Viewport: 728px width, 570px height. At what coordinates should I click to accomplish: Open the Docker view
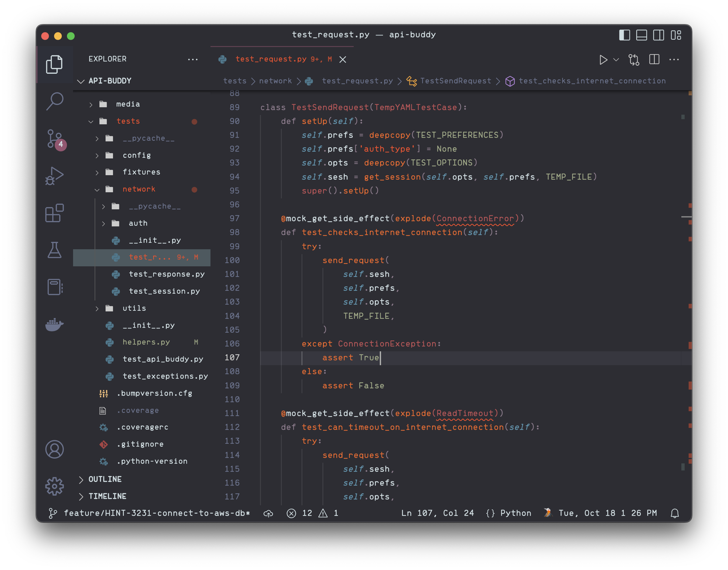pos(54,324)
